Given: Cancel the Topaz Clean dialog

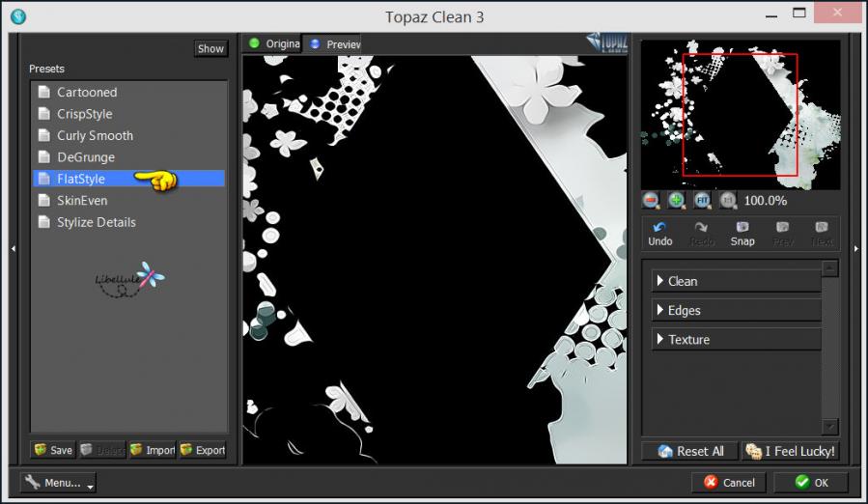Looking at the screenshot, I should (x=729, y=483).
